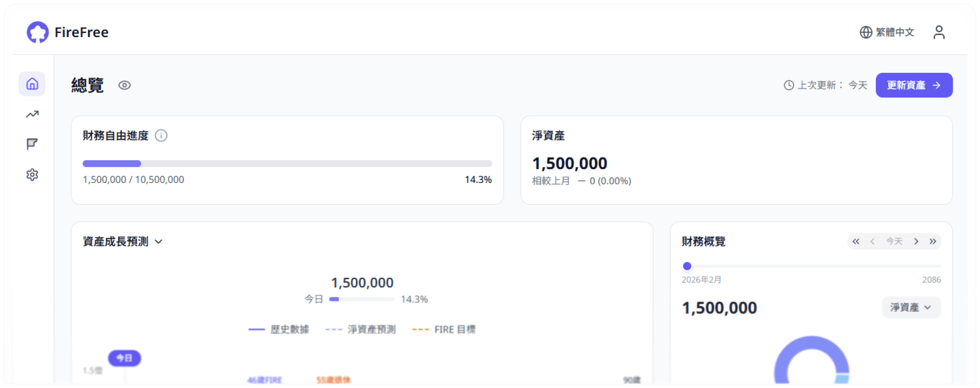The image size is (980, 388).
Task: Select 今天 in the 財務概覽 navigation
Action: (894, 241)
